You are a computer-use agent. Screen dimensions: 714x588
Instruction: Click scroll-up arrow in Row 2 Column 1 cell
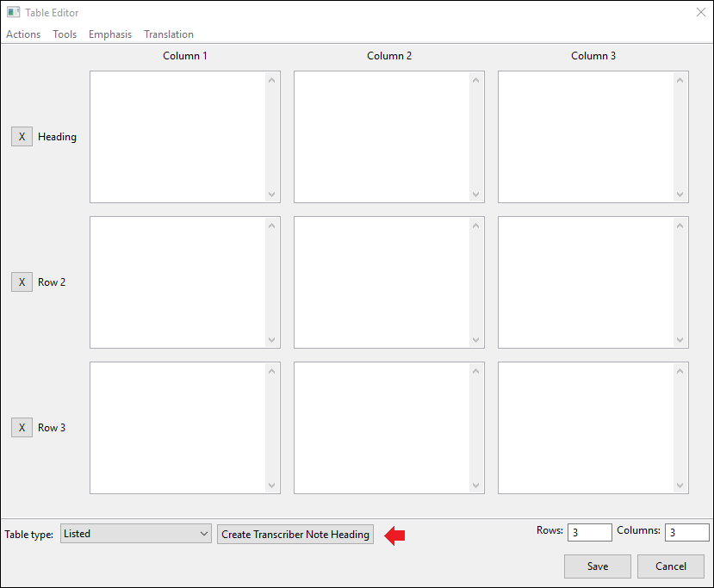coord(272,226)
